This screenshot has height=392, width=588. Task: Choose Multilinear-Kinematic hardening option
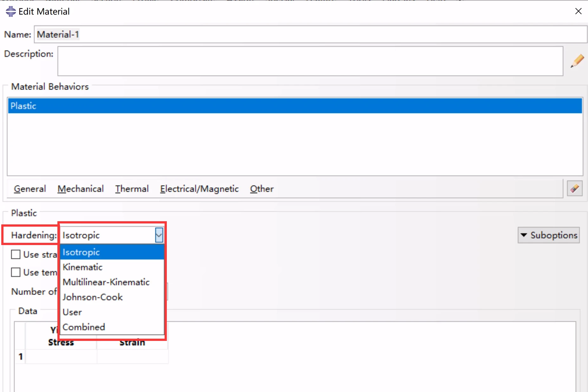[x=112, y=282]
